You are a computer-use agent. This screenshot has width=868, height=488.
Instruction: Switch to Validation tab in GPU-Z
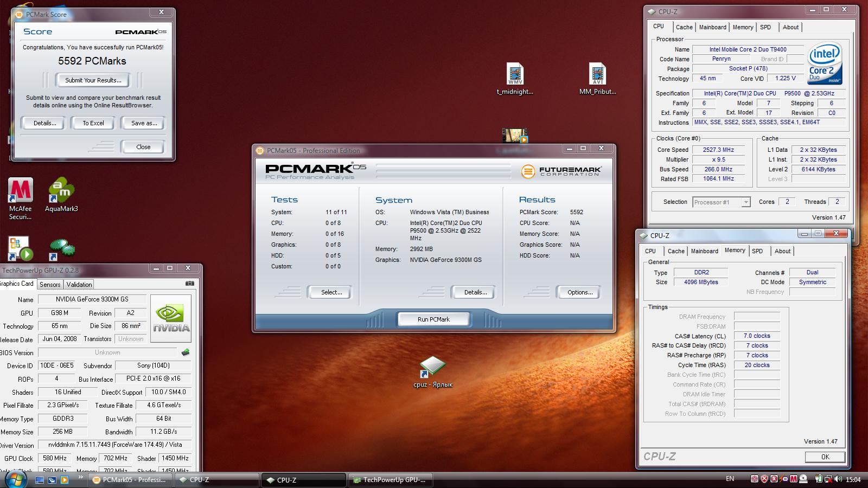point(79,284)
